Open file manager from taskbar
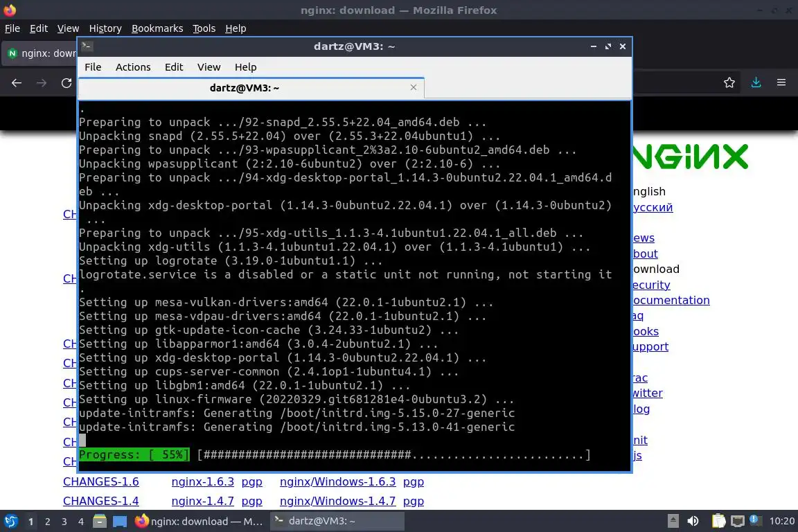 pyautogui.click(x=100, y=522)
